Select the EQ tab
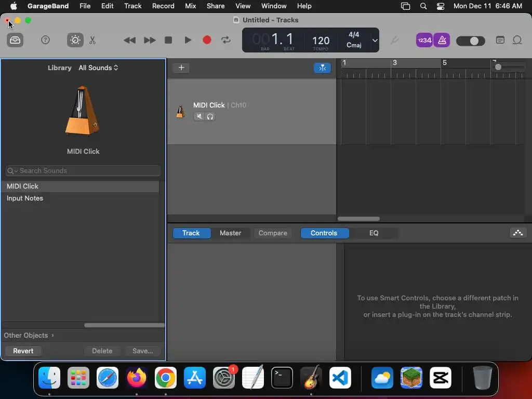The height and width of the screenshot is (399, 532). click(x=374, y=233)
